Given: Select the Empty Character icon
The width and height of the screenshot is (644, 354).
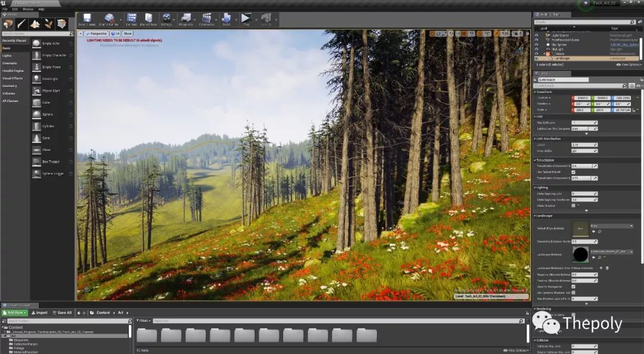Looking at the screenshot, I should point(36,55).
